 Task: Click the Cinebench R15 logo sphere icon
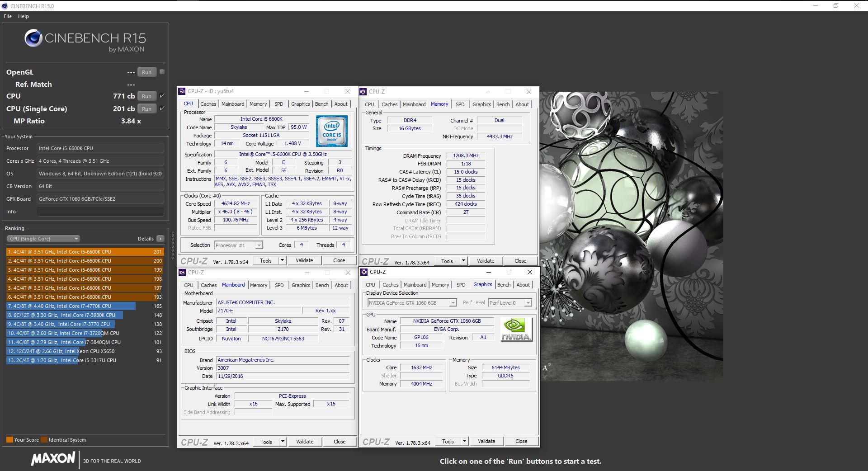click(33, 38)
